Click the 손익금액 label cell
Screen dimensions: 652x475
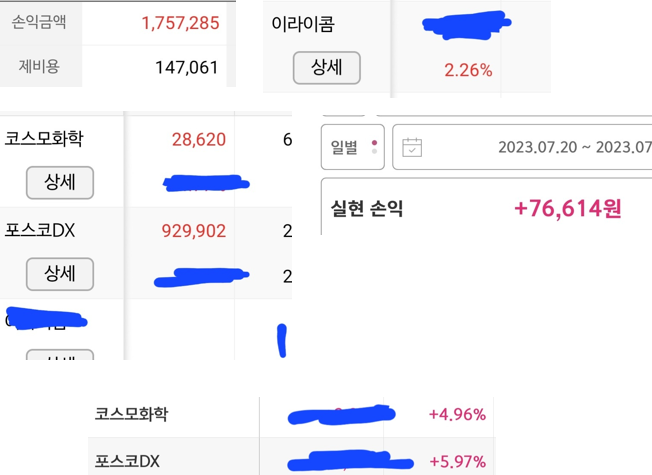pos(41,23)
